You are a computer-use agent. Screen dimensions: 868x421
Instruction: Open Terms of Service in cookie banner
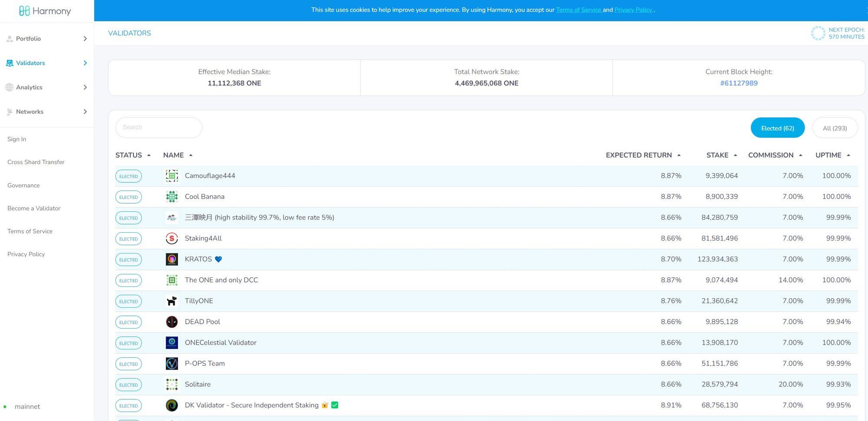(x=579, y=10)
